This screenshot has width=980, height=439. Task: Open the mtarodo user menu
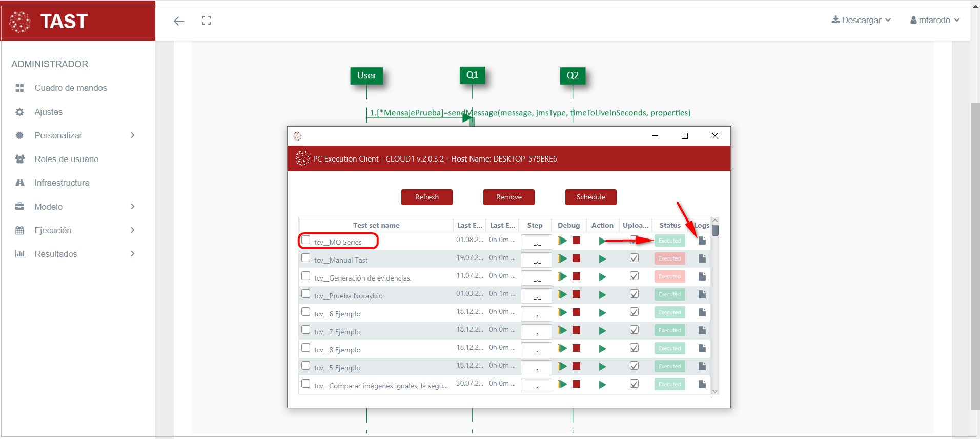pyautogui.click(x=934, y=20)
